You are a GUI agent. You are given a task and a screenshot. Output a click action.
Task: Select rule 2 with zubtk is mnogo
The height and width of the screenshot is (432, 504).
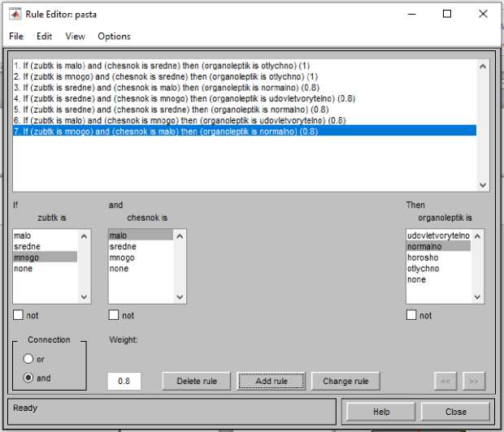[166, 77]
